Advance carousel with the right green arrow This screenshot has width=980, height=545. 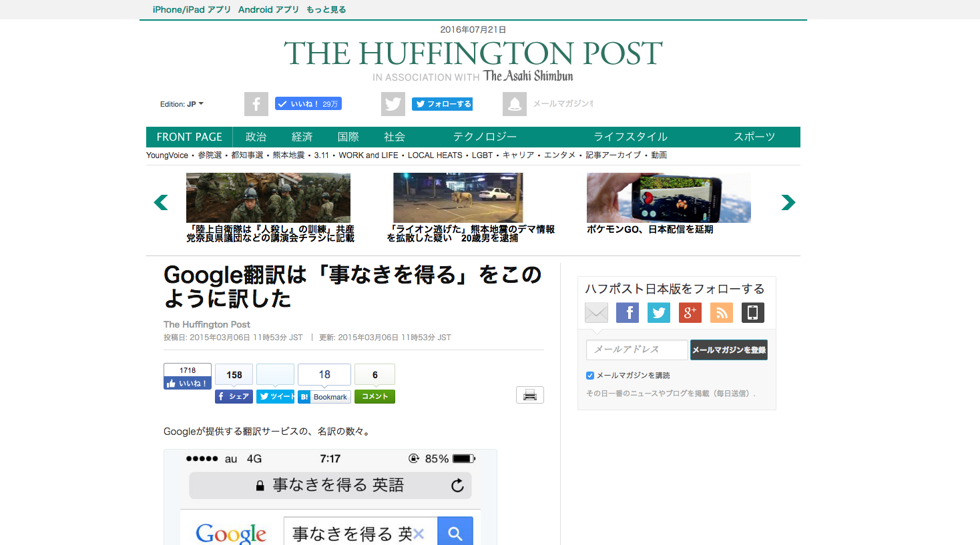[x=788, y=202]
